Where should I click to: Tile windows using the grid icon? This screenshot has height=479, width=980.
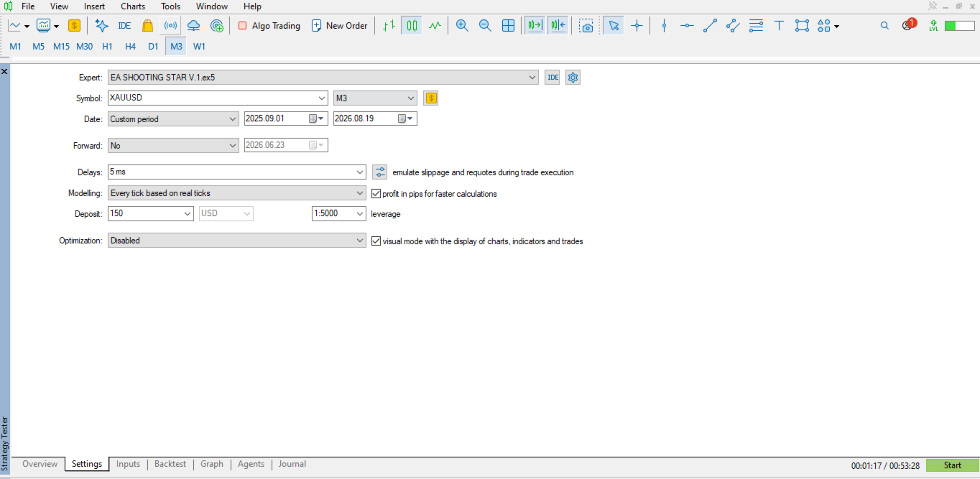pos(508,26)
